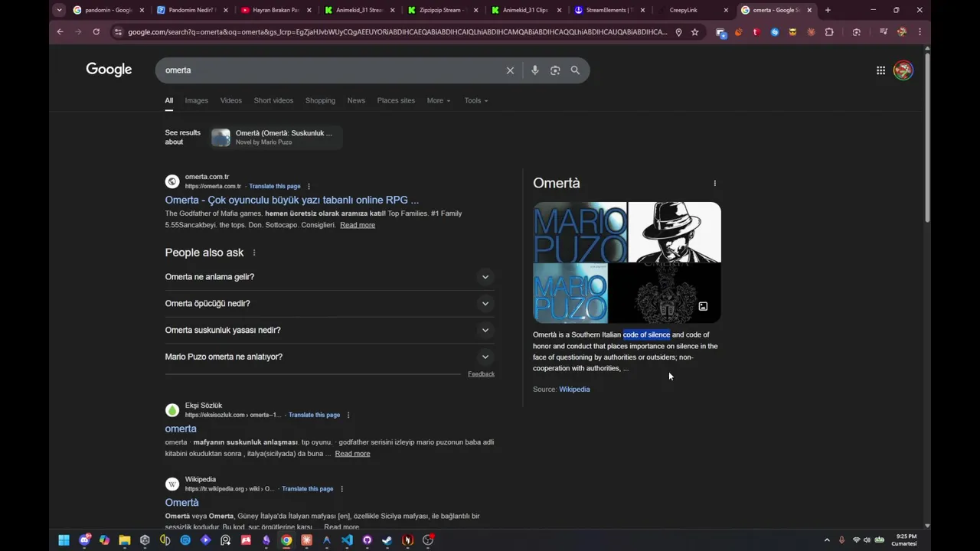Click the Google logo
Viewport: 980px width, 551px height.
(109, 70)
